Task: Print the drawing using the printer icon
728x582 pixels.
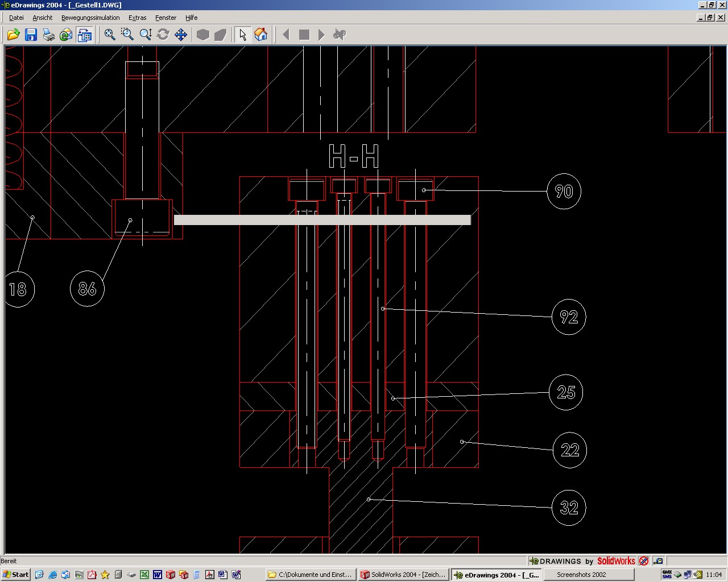Action: coord(48,35)
